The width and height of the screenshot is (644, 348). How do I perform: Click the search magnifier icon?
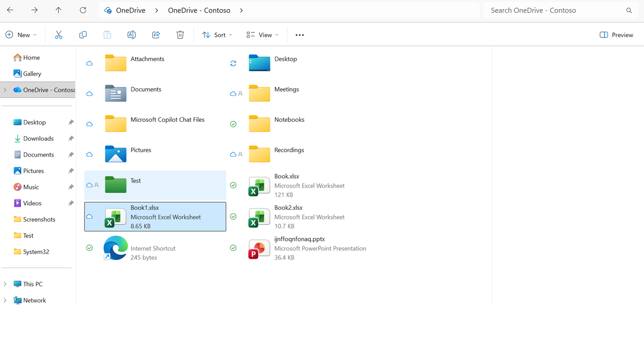[x=629, y=10]
